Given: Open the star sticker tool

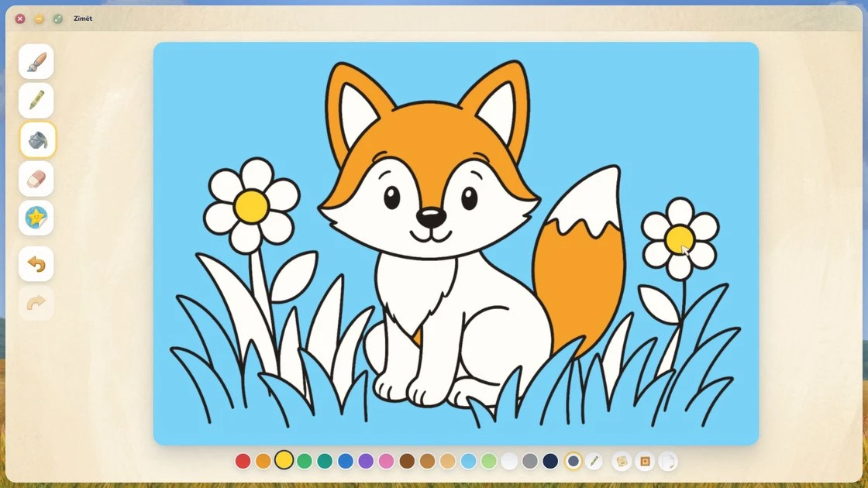Looking at the screenshot, I should pos(36,218).
